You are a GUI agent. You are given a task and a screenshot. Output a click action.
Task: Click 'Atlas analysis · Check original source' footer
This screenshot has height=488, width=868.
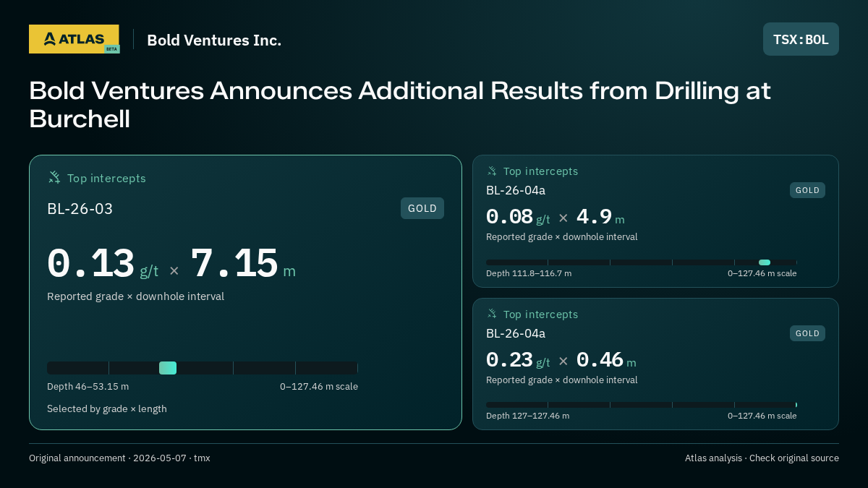click(762, 458)
